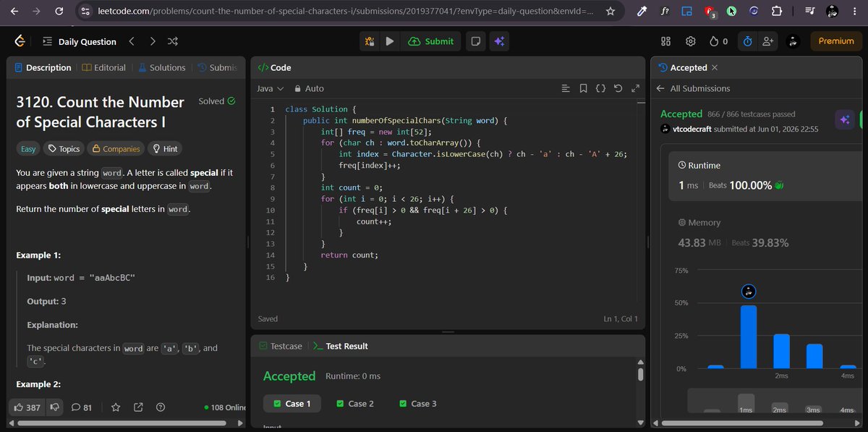Click the browser address bar URL
The height and width of the screenshot is (432, 868).
pos(346,12)
